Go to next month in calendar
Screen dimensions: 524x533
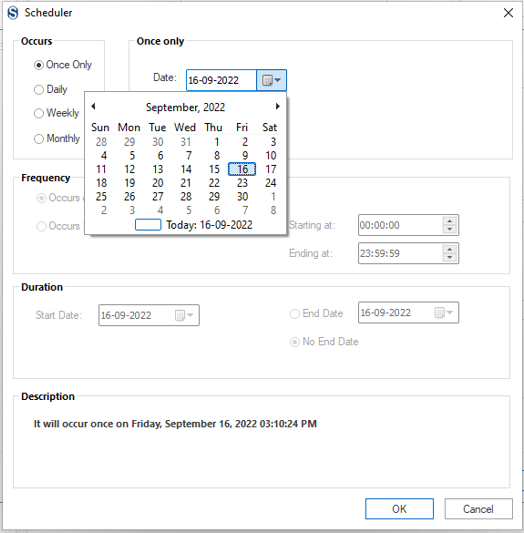278,106
